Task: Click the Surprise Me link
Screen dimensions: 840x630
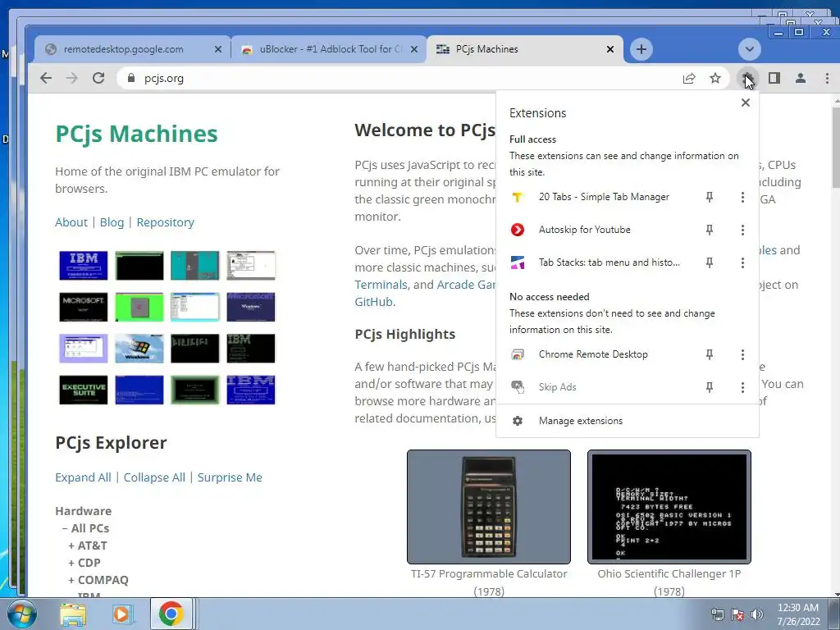Action: [x=230, y=477]
